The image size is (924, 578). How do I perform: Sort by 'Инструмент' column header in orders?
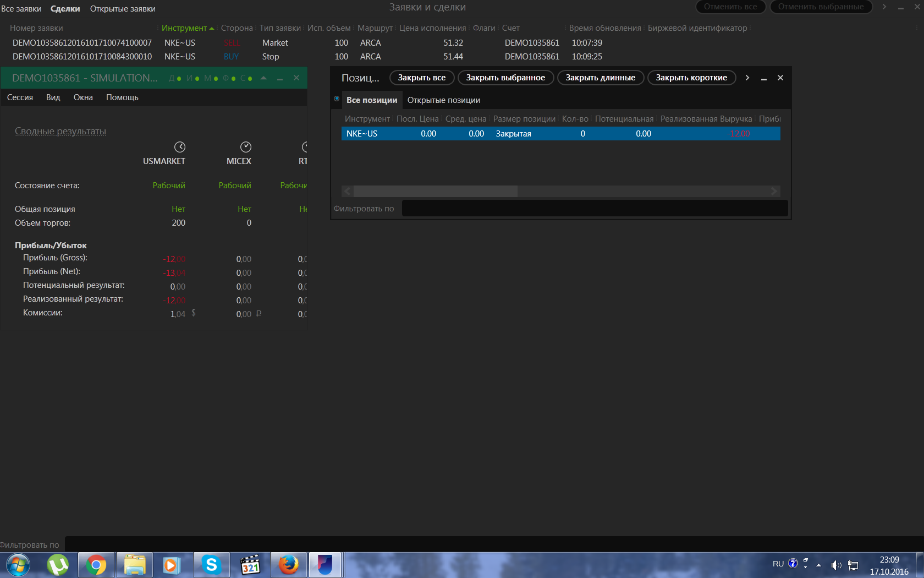point(184,28)
